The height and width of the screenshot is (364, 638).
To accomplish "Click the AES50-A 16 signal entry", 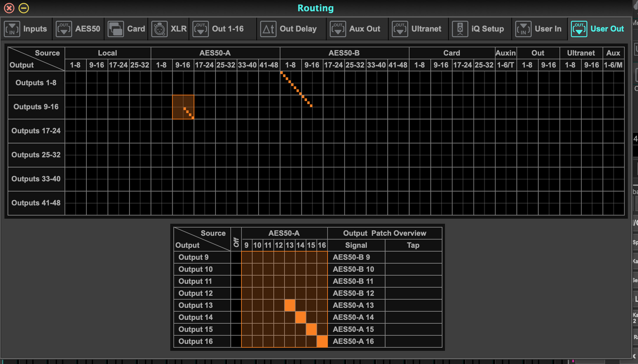I will click(356, 341).
